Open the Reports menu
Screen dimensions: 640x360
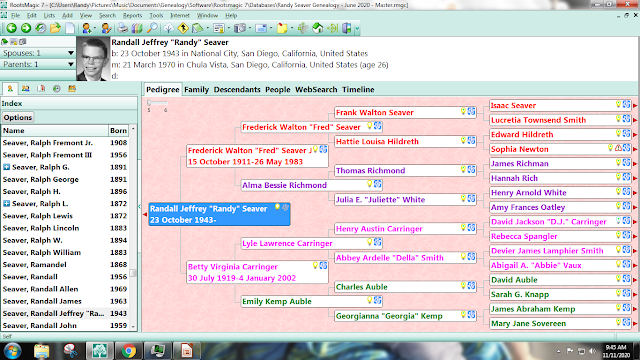[x=132, y=15]
